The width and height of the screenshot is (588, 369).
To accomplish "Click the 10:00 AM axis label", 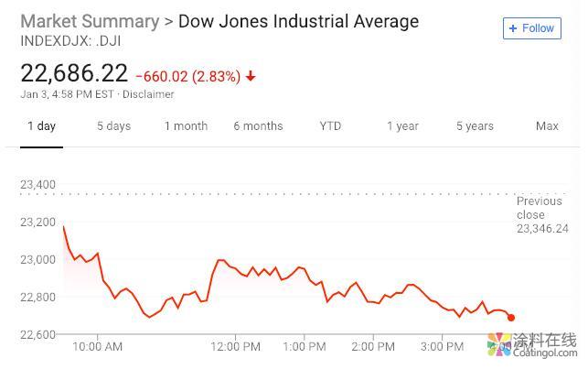I will pos(97,347).
